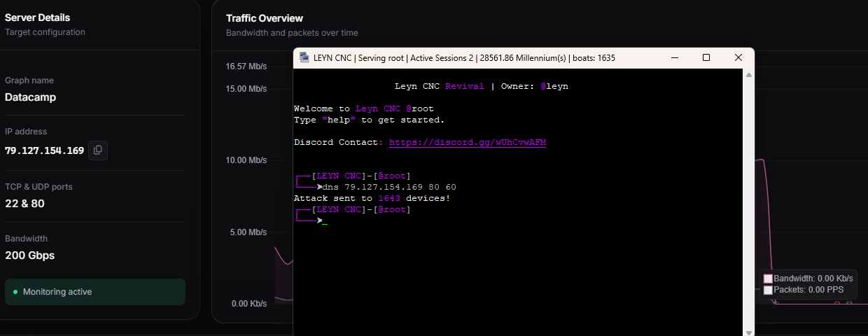
Task: Click the Traffic Overview heading
Action: [265, 18]
